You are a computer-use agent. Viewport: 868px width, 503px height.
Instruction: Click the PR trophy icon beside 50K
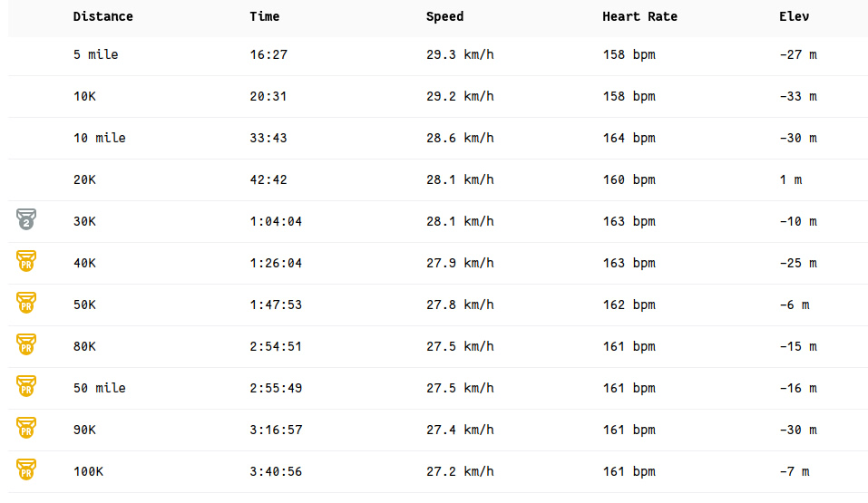[26, 304]
